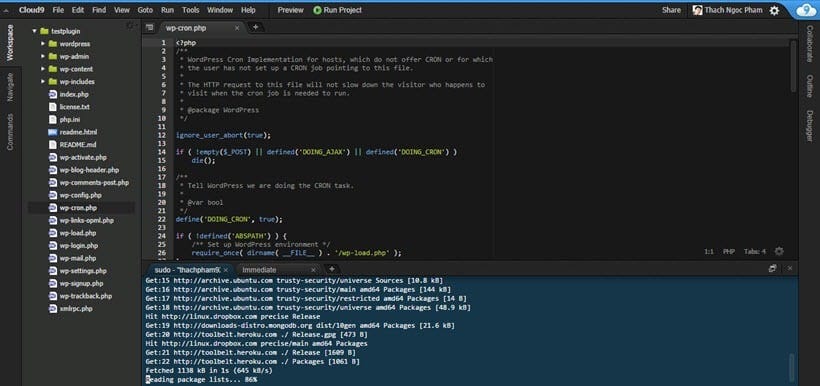Collapse the testplugin root folder
Viewport: 820px width, 386px height.
click(x=35, y=31)
